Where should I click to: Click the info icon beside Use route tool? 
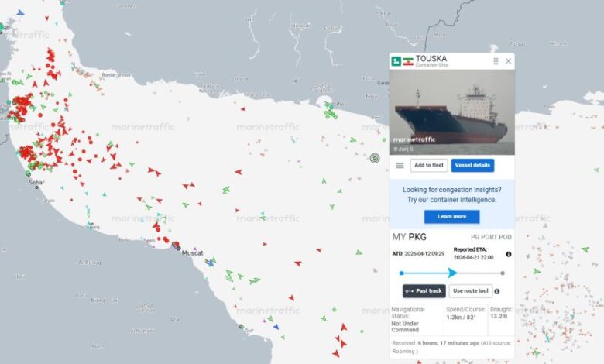(497, 291)
